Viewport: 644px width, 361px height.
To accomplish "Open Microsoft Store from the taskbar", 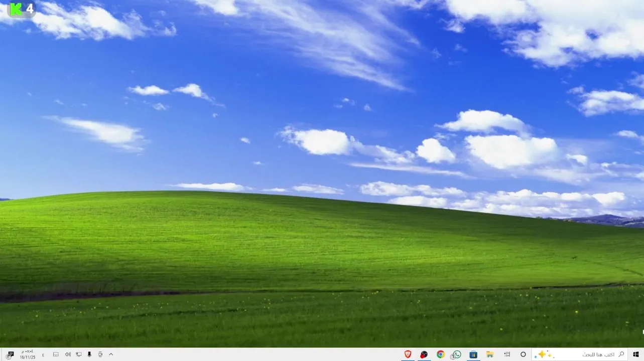I will [473, 354].
